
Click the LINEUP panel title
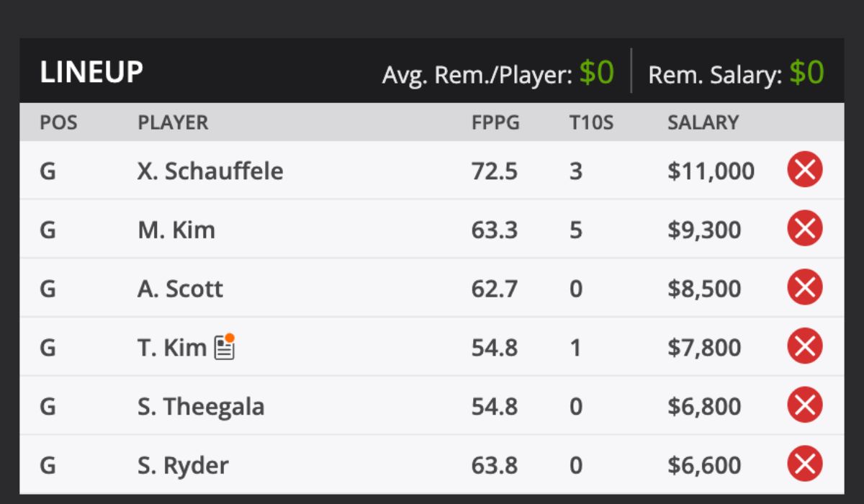pos(91,72)
